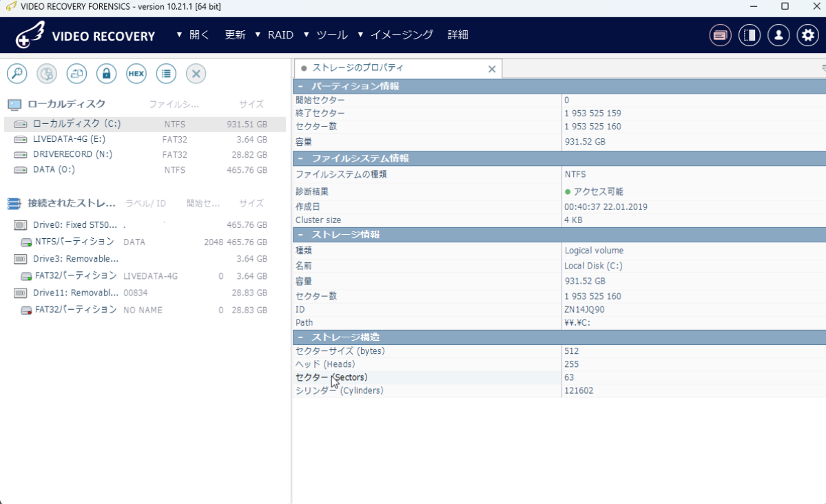The image size is (826, 504).
Task: Click the LIVEDATA-4G FAT32 partition icon
Action: pyautogui.click(x=25, y=276)
